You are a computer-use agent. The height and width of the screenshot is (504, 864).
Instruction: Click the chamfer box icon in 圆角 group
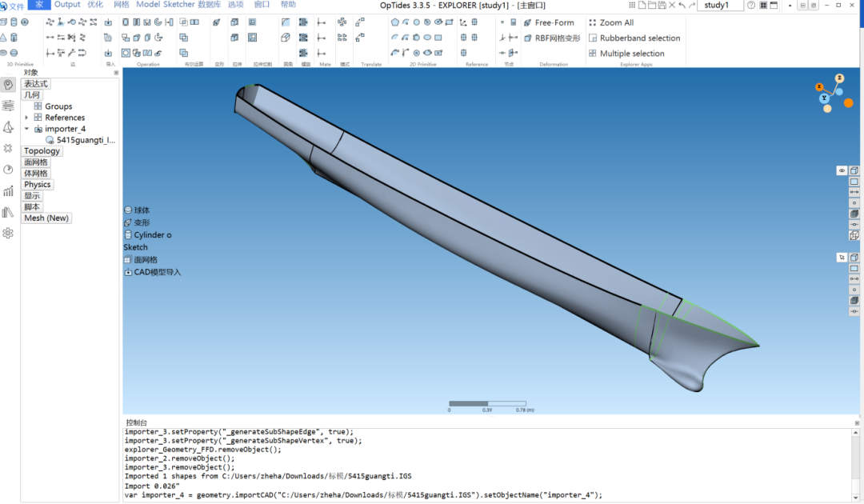[x=286, y=38]
